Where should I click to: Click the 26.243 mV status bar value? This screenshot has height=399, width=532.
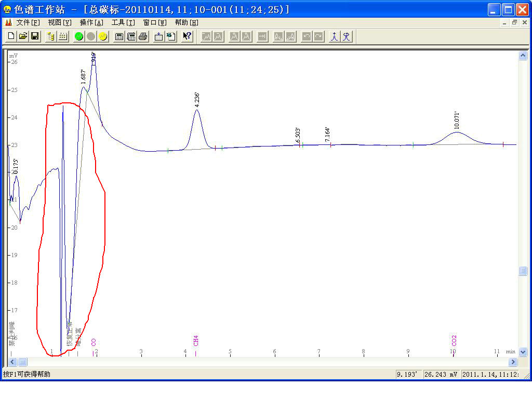pyautogui.click(x=441, y=374)
